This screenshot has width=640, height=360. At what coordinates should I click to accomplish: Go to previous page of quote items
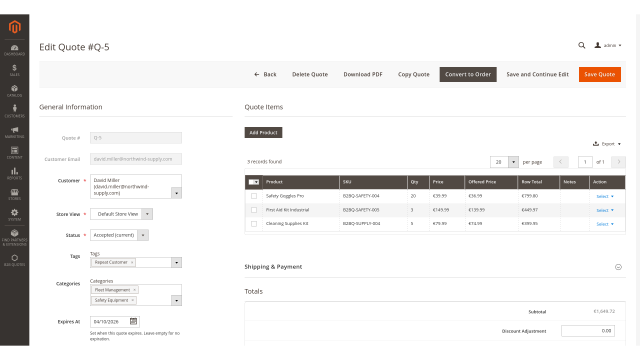click(x=561, y=162)
